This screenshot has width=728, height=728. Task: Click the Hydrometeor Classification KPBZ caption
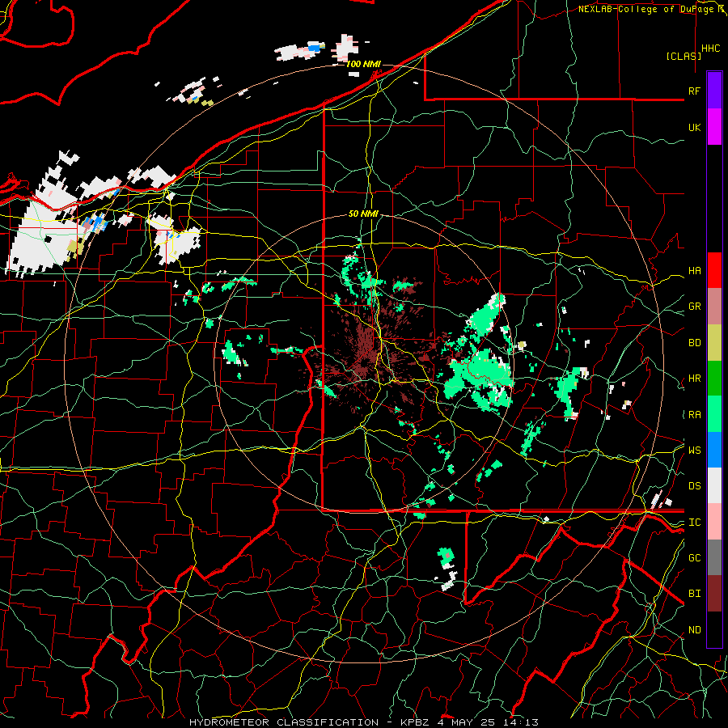363,722
